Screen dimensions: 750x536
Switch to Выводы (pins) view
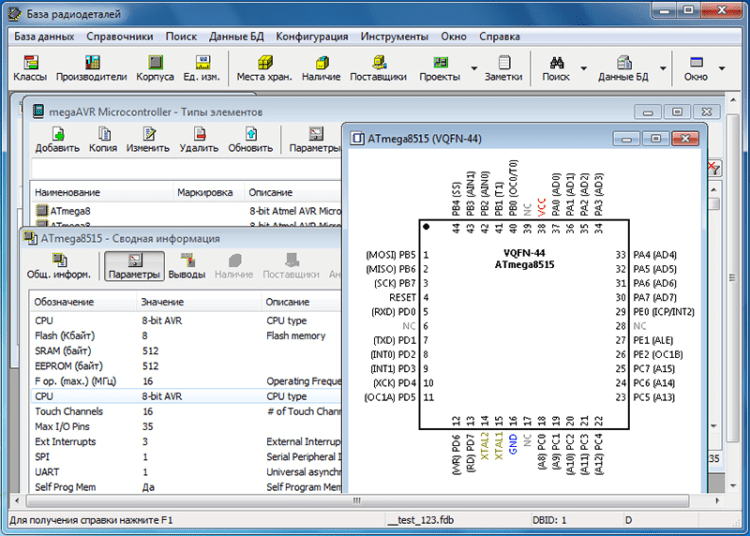click(x=186, y=266)
